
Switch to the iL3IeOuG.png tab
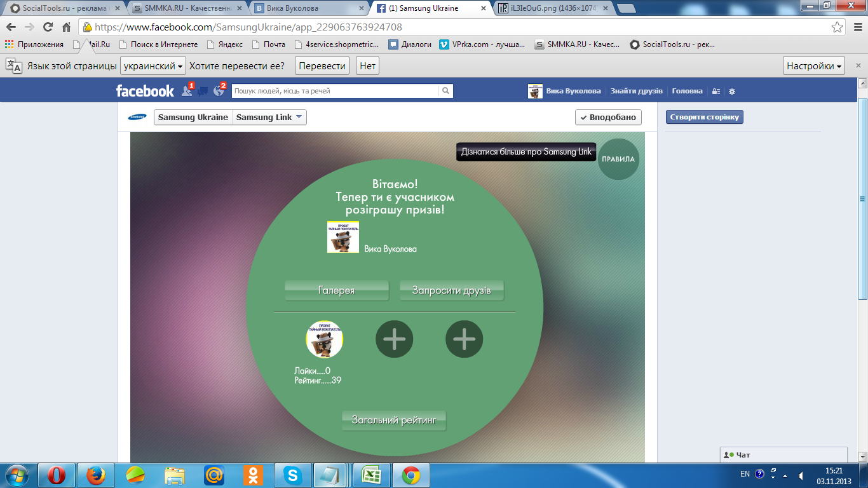coord(553,8)
